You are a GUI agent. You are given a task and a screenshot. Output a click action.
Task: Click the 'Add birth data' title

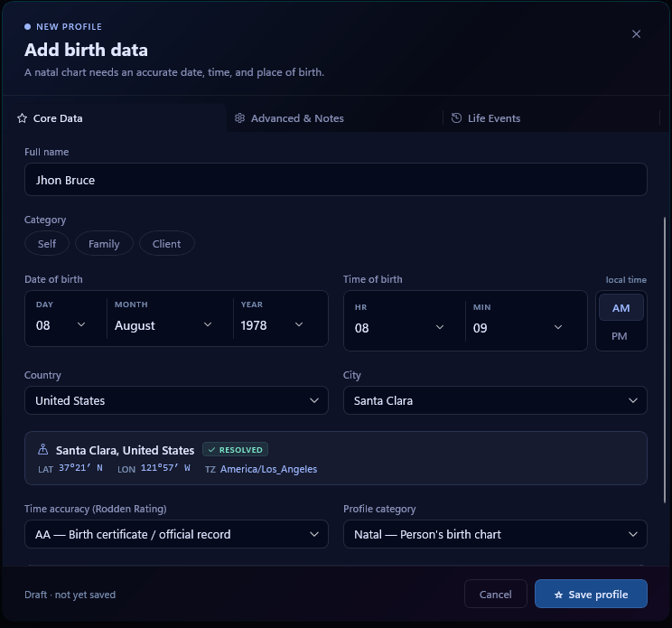(x=86, y=50)
